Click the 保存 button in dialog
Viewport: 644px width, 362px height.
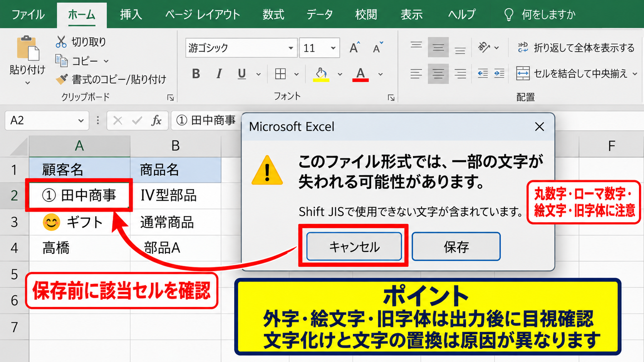tap(456, 246)
